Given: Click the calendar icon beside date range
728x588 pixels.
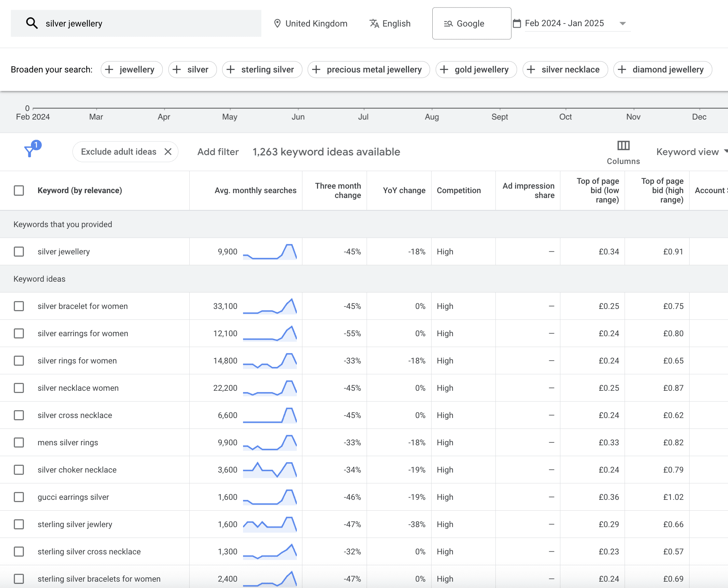Looking at the screenshot, I should pos(517,23).
